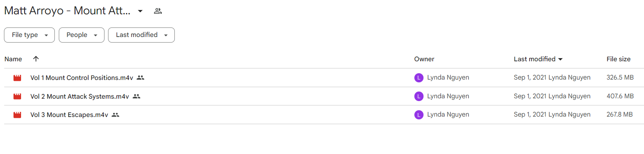Open the File type filter dropdown
The image size is (644, 154).
(29, 35)
